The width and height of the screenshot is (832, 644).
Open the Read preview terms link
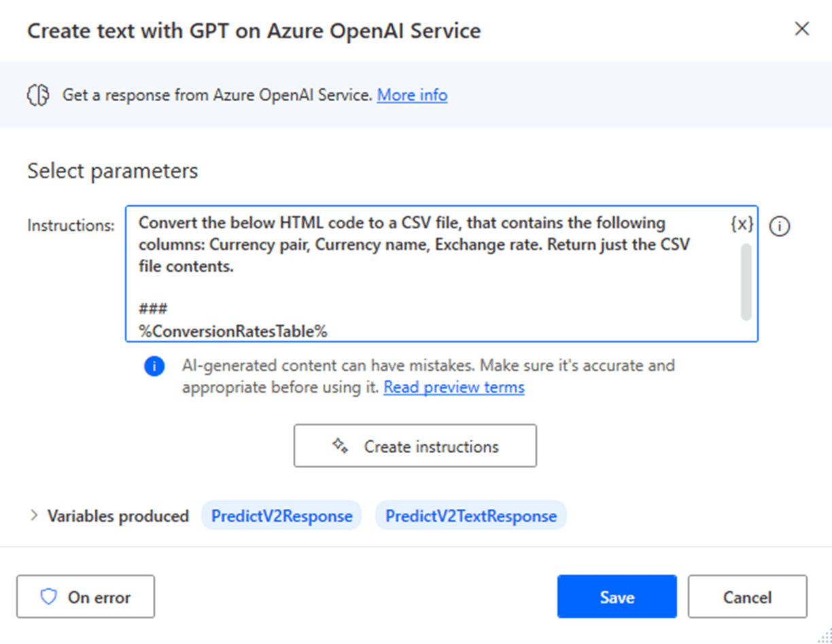[x=454, y=387]
